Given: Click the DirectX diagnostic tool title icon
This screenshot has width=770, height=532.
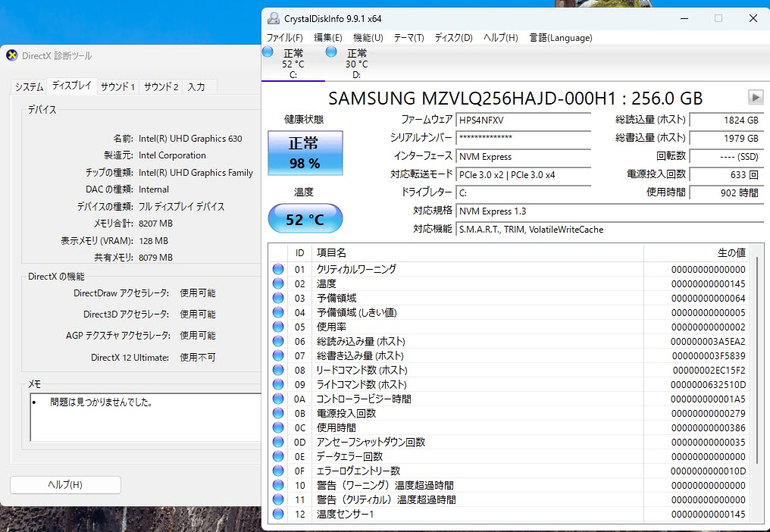Looking at the screenshot, I should pos(12,55).
